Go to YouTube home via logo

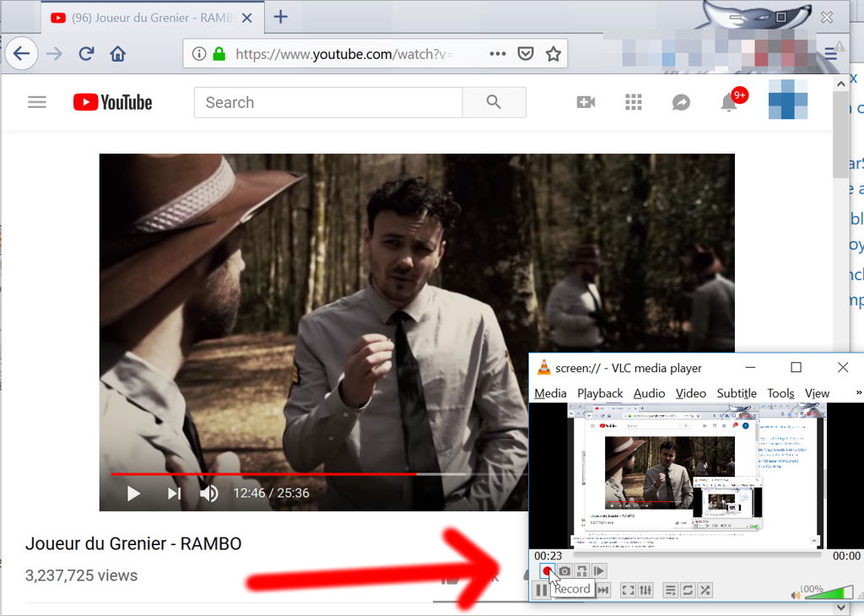click(x=112, y=102)
